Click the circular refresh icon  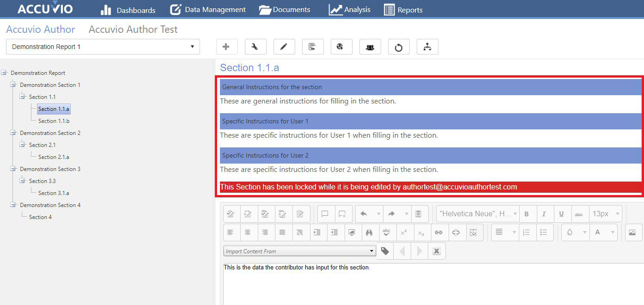[x=398, y=47]
